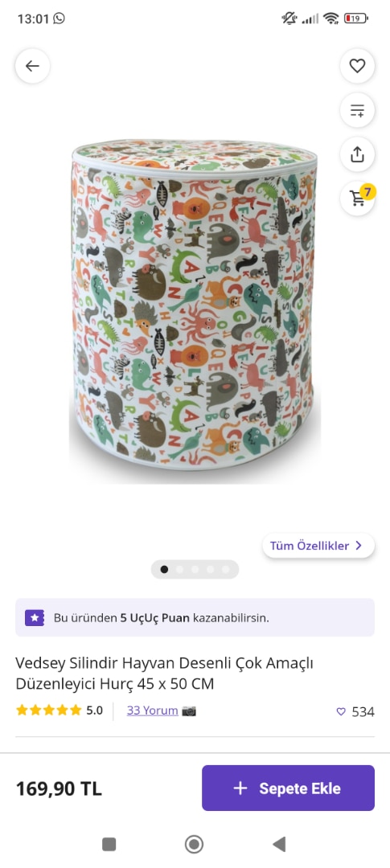Viewport: 390px width, 868px height.
Task: Select the first image pagination dot
Action: click(x=165, y=569)
